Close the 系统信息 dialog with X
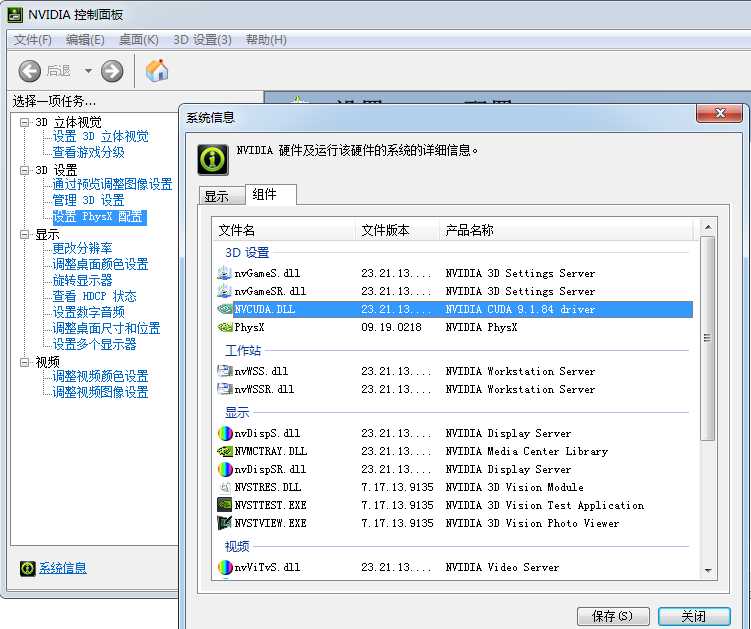This screenshot has width=751, height=629. click(x=719, y=113)
